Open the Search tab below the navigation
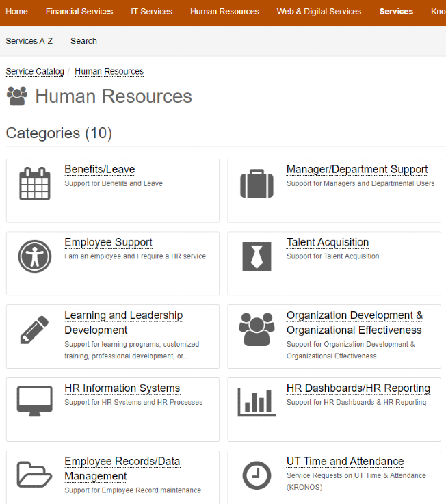The width and height of the screenshot is (446, 504). pyautogui.click(x=83, y=41)
